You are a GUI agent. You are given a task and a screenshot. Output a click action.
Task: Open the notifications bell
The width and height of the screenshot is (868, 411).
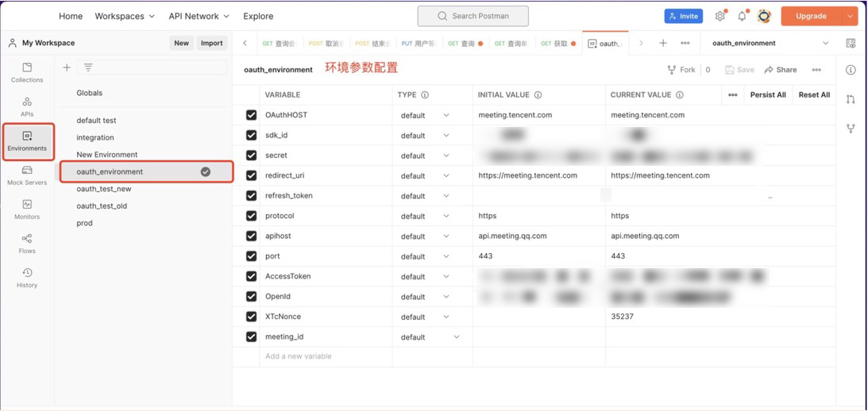tap(742, 16)
